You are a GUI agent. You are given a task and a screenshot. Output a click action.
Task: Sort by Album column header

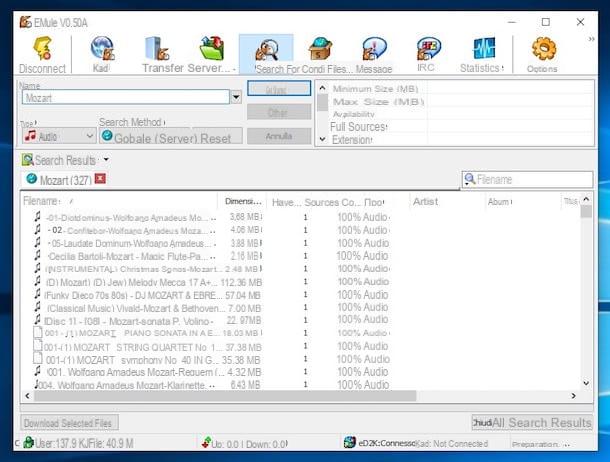tap(521, 201)
